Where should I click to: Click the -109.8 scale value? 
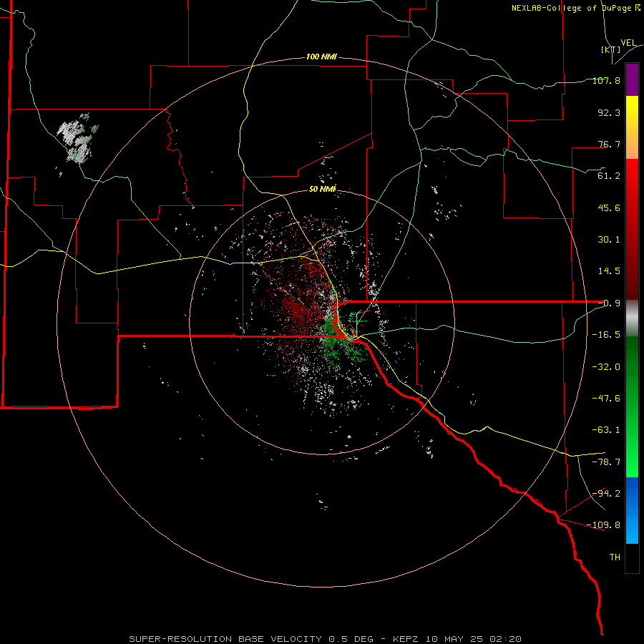pyautogui.click(x=604, y=525)
